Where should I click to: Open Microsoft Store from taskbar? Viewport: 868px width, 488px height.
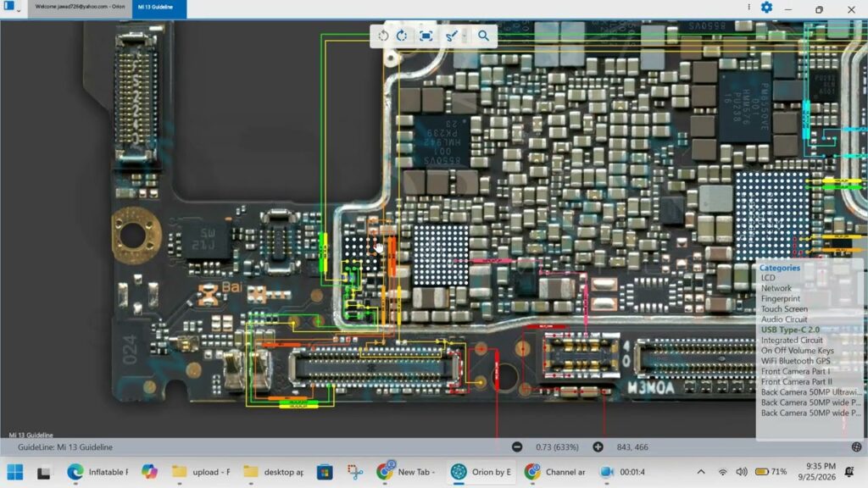tap(325, 472)
